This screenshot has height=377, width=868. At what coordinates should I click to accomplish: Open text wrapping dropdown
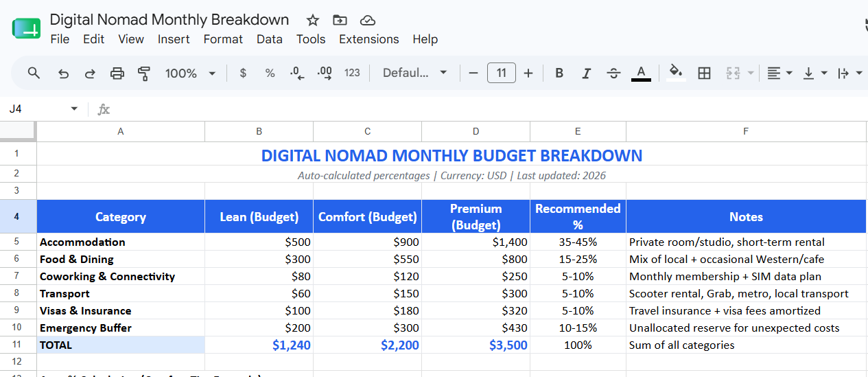pos(849,73)
